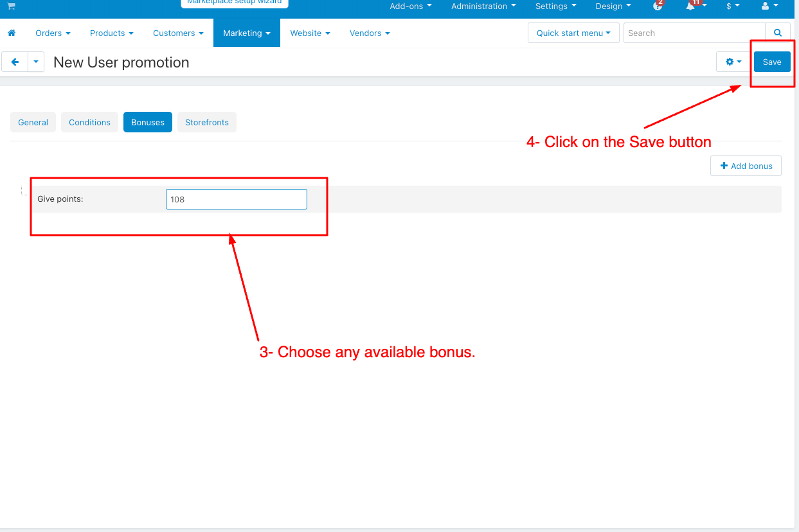
Task: Open the Add-ons menu
Action: click(x=410, y=6)
